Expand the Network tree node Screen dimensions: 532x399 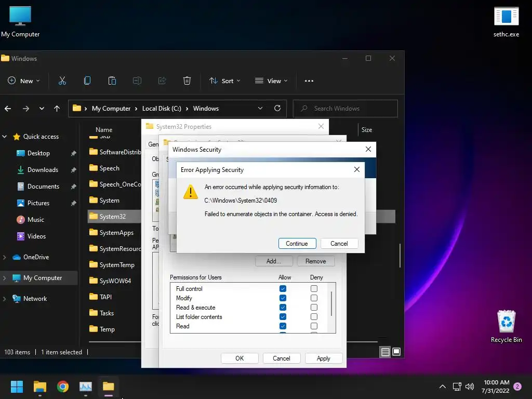(4, 299)
